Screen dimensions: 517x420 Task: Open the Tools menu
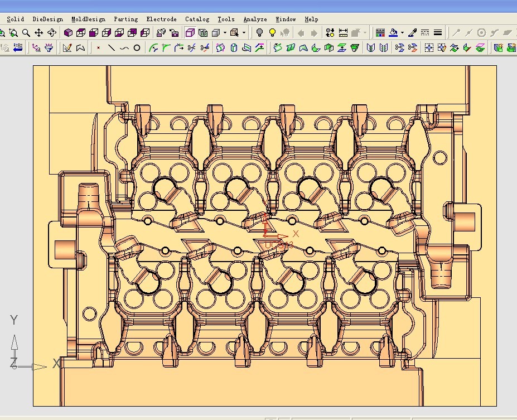pos(226,19)
